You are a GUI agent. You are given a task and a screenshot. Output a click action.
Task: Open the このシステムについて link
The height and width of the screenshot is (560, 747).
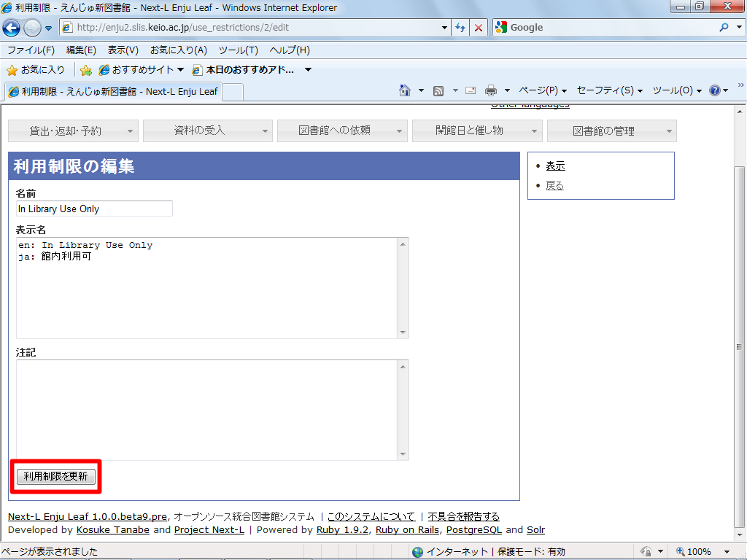(x=371, y=516)
